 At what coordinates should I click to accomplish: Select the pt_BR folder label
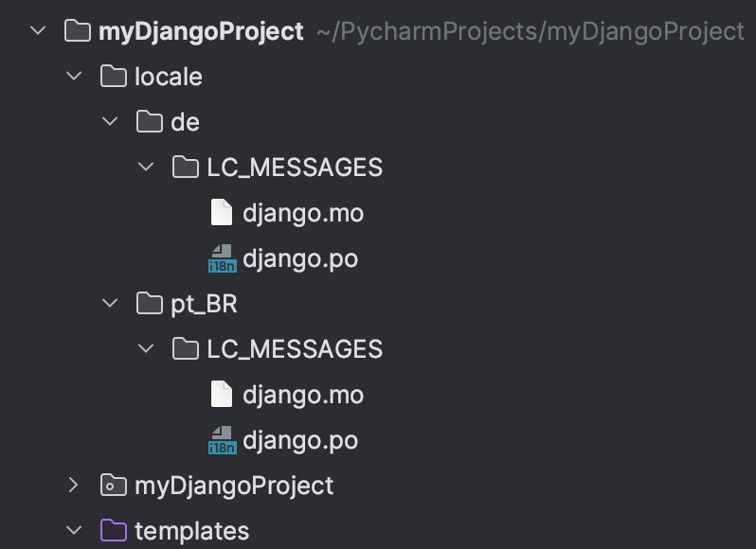point(204,305)
